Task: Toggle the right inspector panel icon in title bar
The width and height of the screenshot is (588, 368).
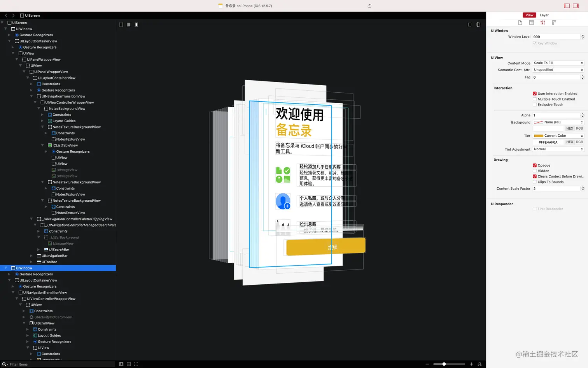Action: (576, 6)
